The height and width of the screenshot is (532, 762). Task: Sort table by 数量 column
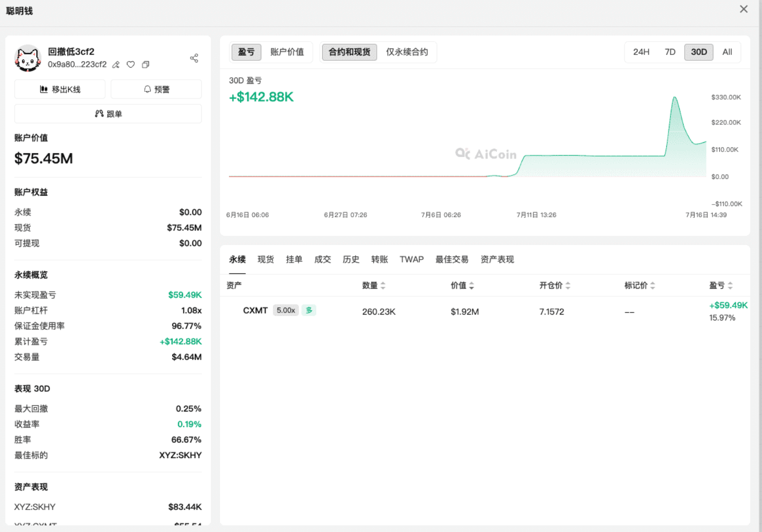click(x=374, y=285)
